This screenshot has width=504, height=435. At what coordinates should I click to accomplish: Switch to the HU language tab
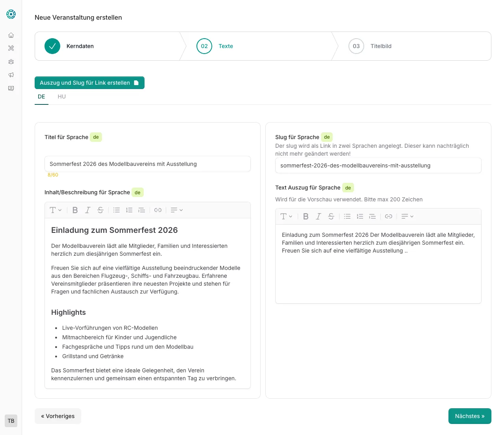click(x=62, y=97)
